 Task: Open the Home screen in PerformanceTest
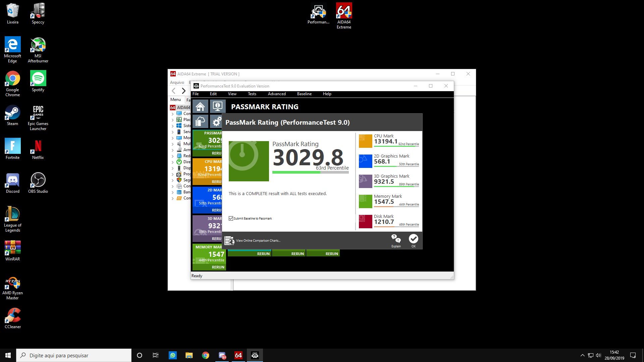tap(200, 107)
